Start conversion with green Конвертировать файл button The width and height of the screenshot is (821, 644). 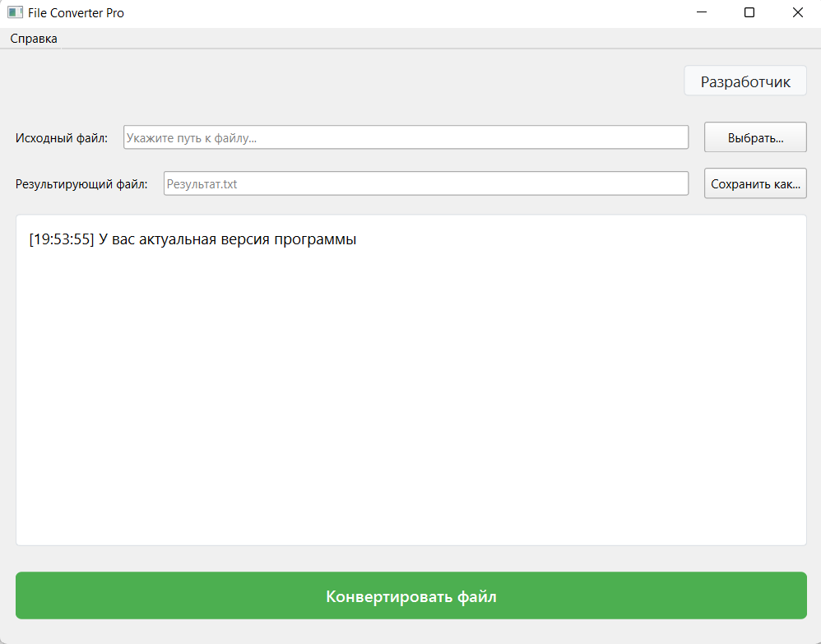[x=410, y=595]
